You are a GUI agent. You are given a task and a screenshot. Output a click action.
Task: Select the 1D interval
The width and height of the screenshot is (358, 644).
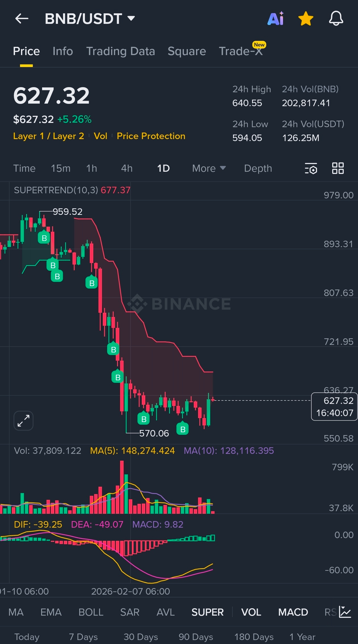163,168
